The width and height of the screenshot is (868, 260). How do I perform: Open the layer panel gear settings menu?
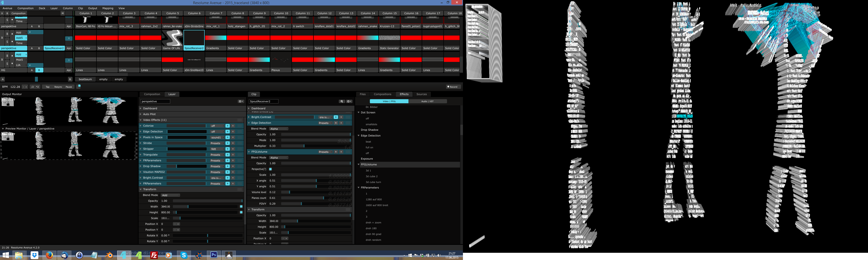pyautogui.click(x=241, y=101)
